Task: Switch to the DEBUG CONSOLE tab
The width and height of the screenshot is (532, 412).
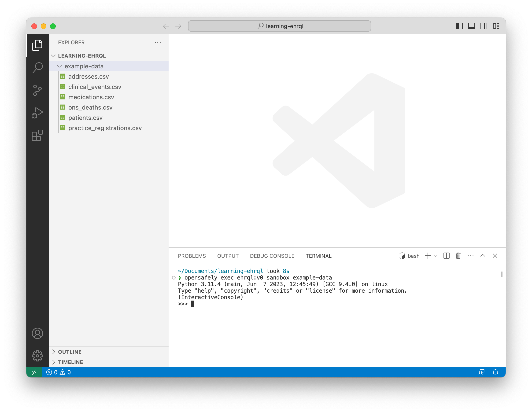Action: 272,256
